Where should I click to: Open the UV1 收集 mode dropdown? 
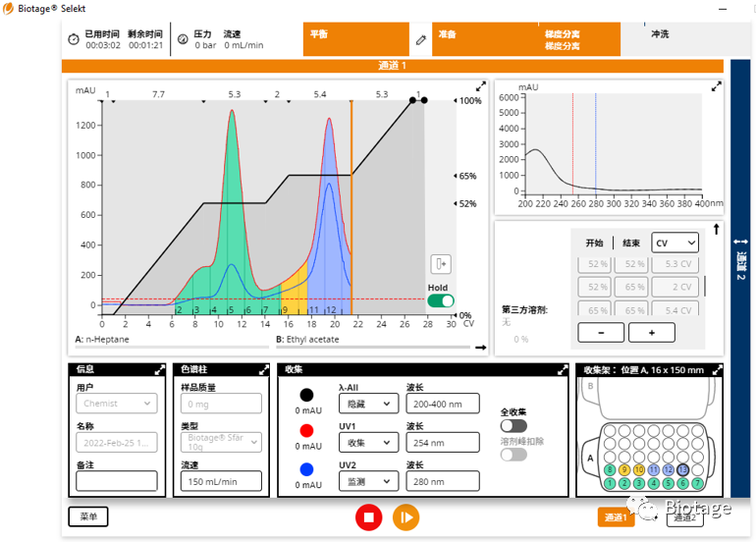(x=369, y=442)
